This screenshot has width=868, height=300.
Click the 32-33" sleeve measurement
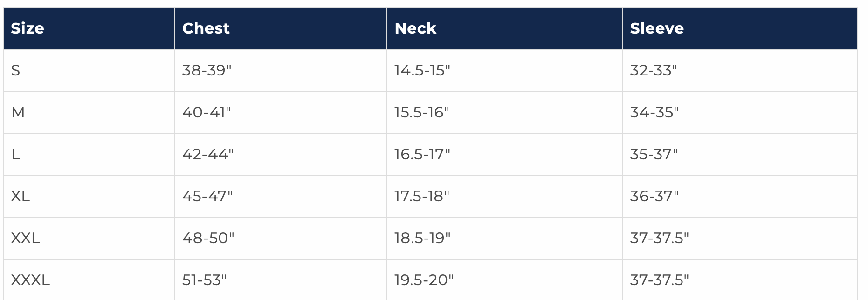654,70
